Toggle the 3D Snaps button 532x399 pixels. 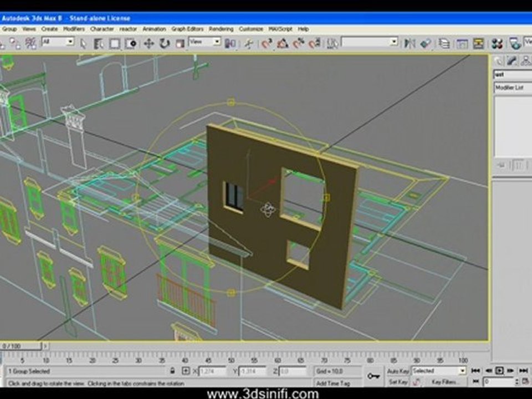point(267,43)
